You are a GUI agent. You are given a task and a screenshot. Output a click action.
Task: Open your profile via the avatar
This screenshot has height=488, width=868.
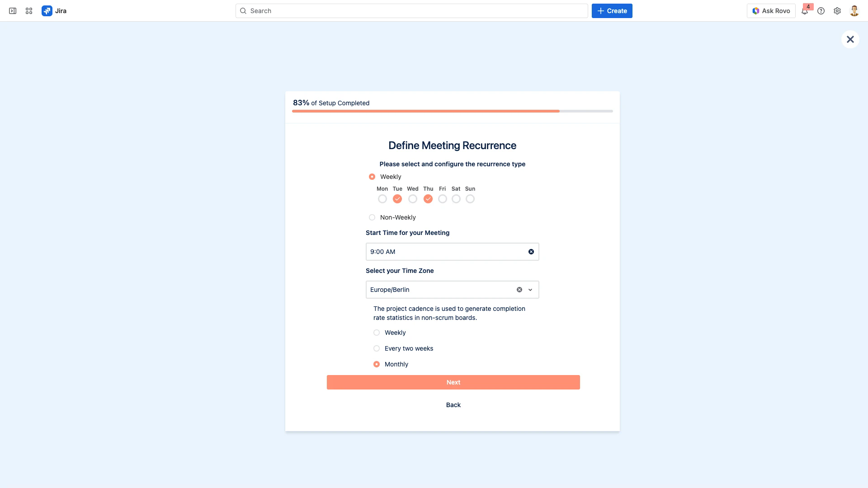(x=854, y=10)
